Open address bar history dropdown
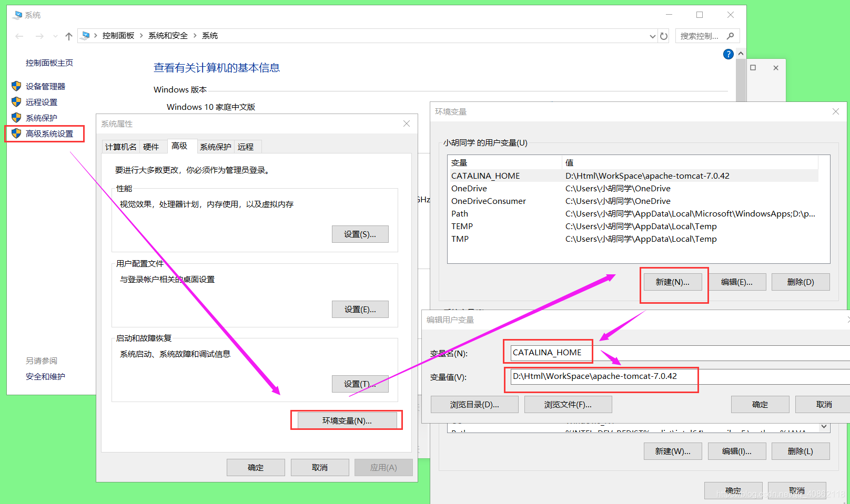 tap(652, 36)
